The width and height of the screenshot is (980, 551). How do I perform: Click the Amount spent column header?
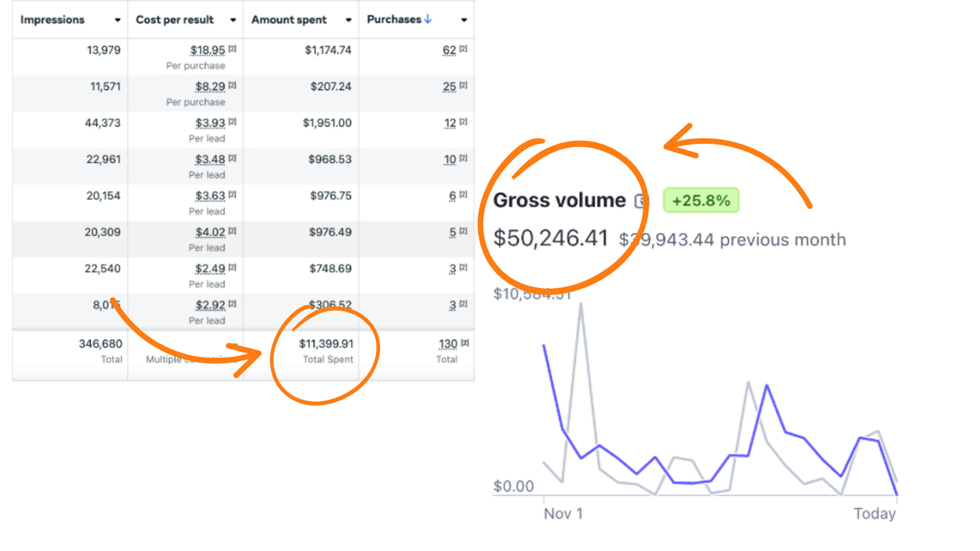(289, 20)
